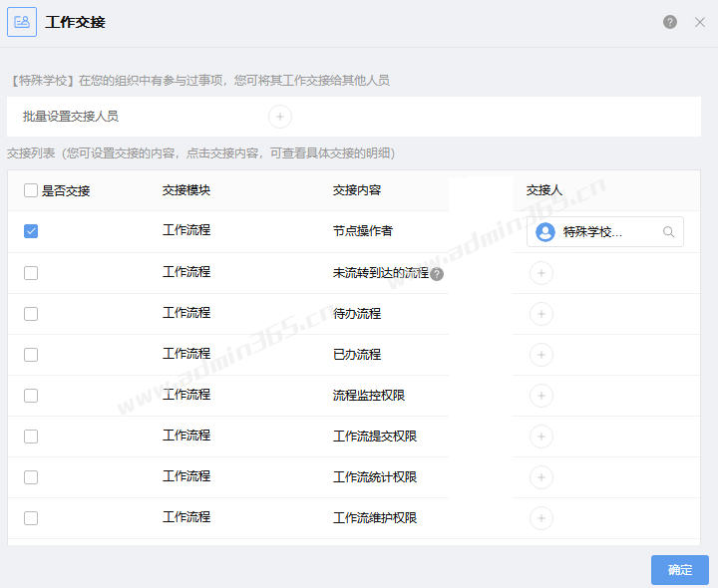
Task: Add handover person for 工作流维护权限
Action: pyautogui.click(x=541, y=518)
